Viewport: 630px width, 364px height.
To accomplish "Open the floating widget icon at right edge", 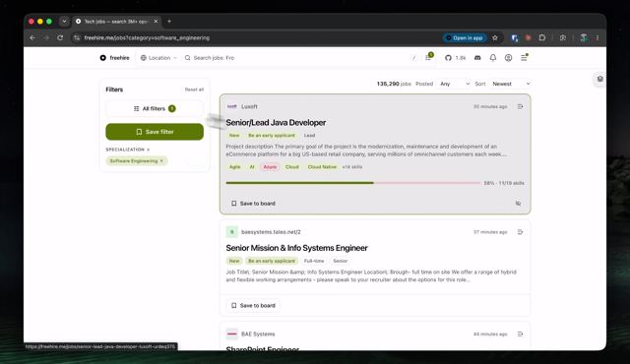I will point(599,79).
